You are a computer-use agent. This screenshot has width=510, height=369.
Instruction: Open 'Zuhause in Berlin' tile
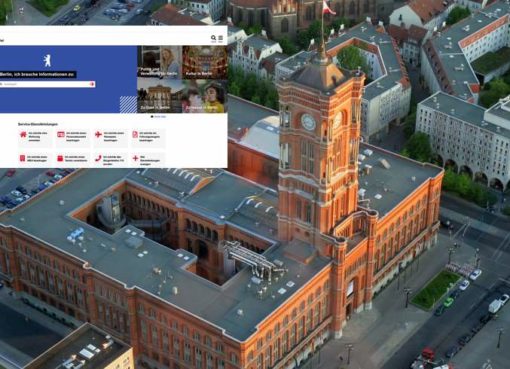(x=205, y=96)
